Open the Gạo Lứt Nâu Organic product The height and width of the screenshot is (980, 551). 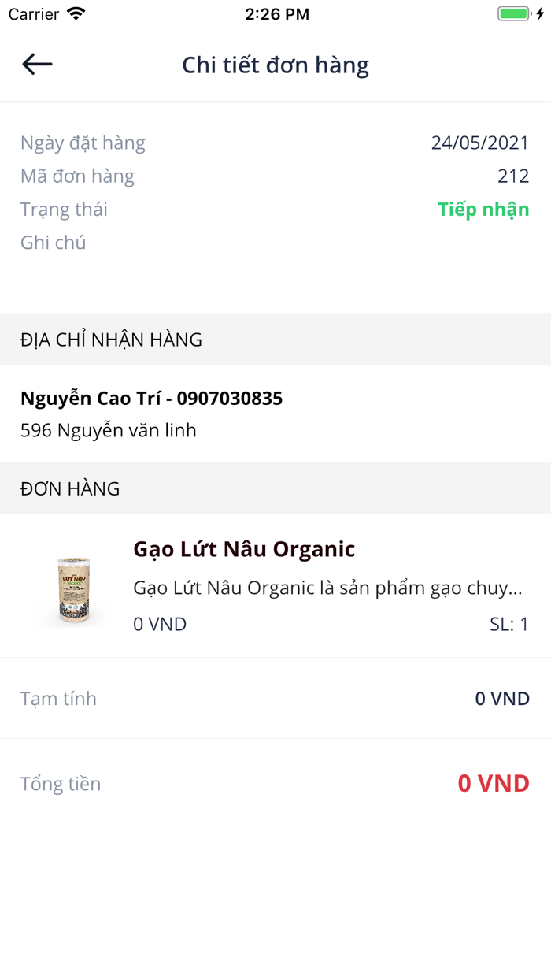click(x=242, y=549)
